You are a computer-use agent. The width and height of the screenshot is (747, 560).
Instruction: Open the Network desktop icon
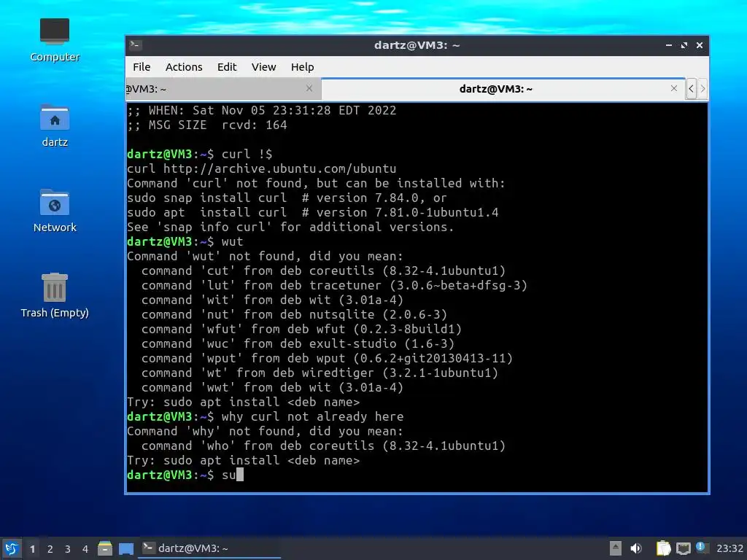pos(55,211)
